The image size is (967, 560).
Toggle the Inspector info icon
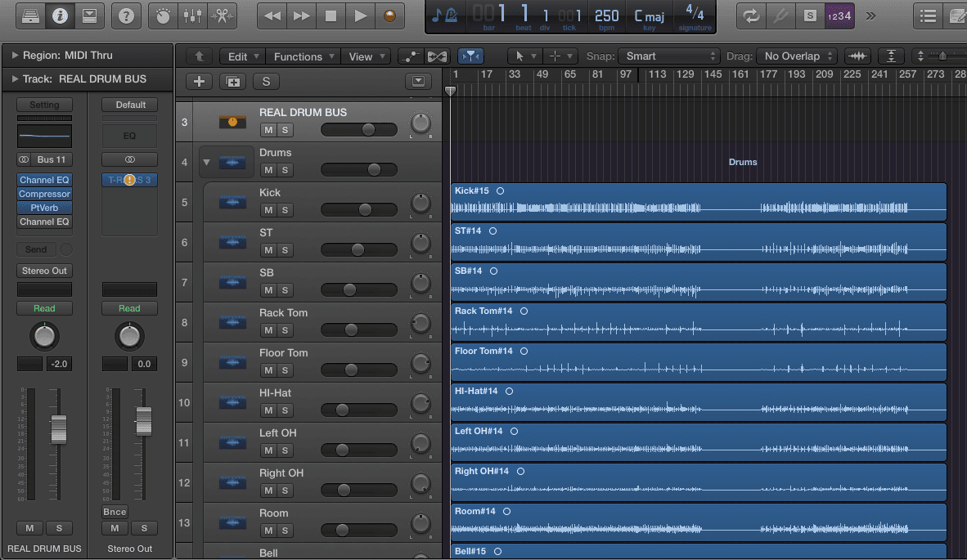60,16
